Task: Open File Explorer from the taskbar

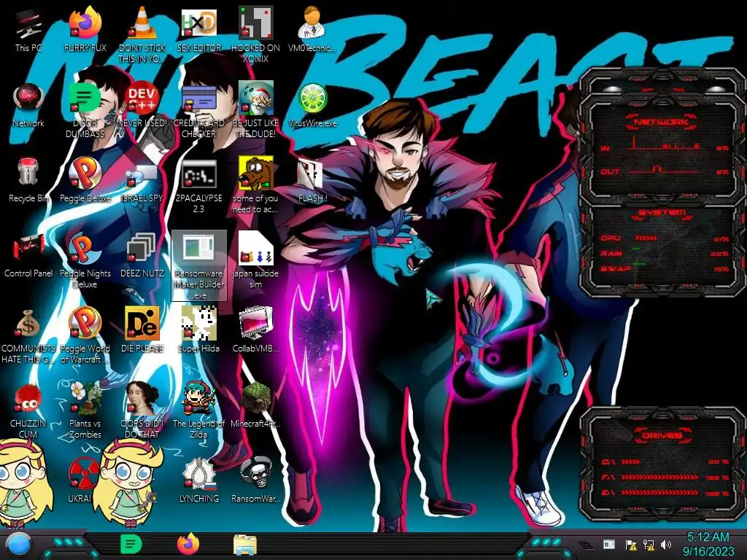Action: tap(245, 545)
